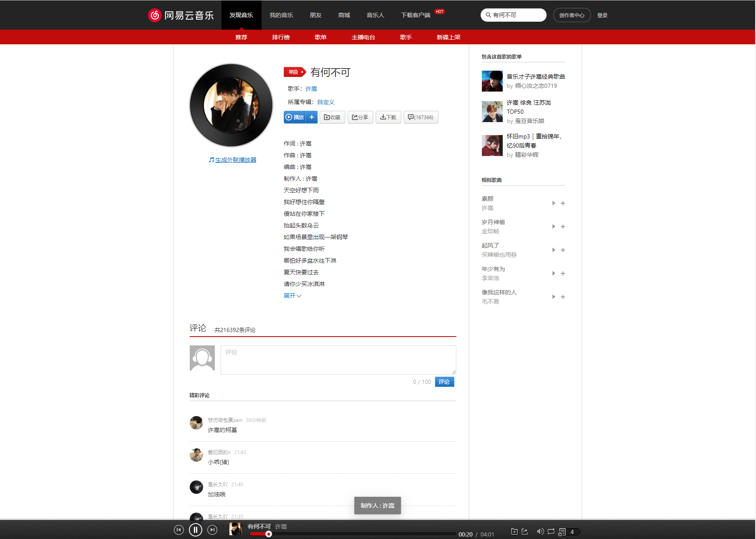The height and width of the screenshot is (539, 756).
Task: Open artist 李荣浩 under 年少有为
Action: 490,278
